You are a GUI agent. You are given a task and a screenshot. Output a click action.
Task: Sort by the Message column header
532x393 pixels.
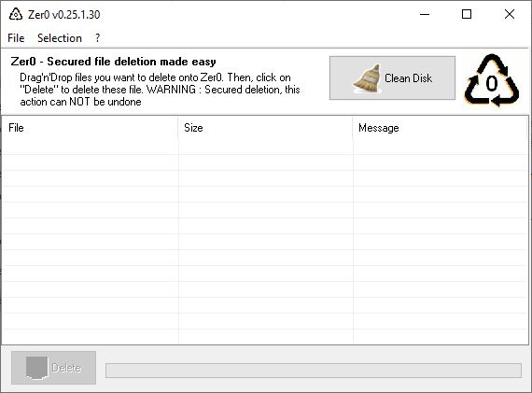[440, 128]
